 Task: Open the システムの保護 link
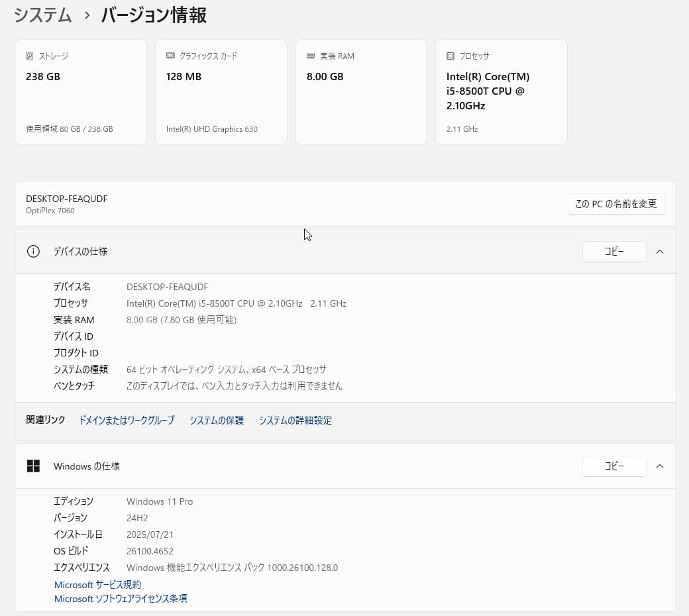(217, 421)
